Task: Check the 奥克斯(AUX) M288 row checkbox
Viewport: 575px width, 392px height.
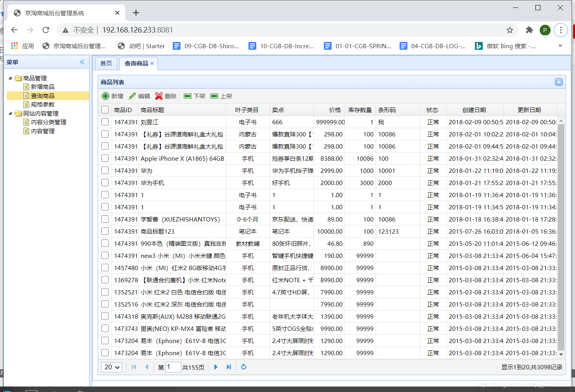Action: pos(105,316)
